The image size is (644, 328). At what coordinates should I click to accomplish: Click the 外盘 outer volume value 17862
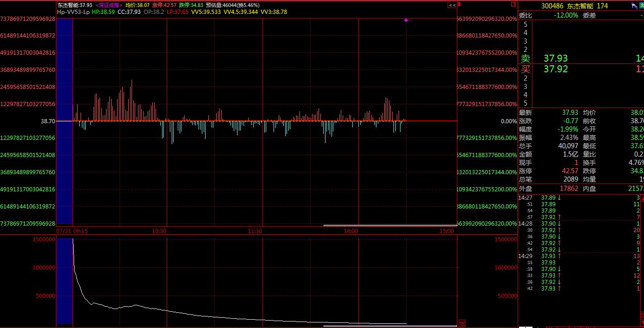pos(569,189)
